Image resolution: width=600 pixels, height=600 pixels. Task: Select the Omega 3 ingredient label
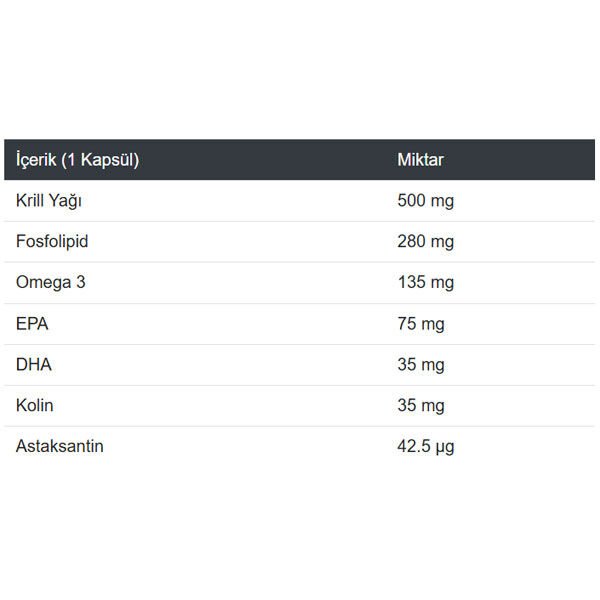[51, 283]
